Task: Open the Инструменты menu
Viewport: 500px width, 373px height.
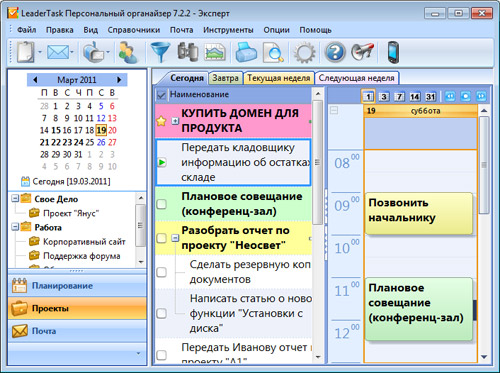Action: (x=228, y=30)
